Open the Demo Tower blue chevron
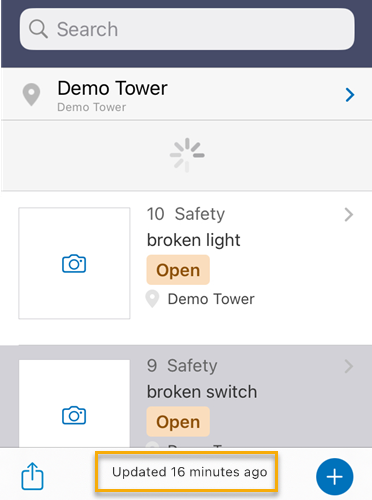372x500 pixels. coord(350,95)
